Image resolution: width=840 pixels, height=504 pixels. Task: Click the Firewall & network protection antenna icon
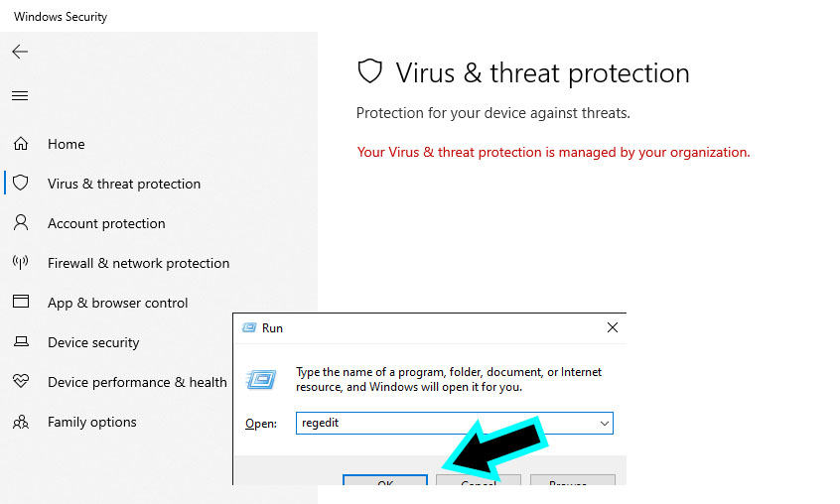pyautogui.click(x=20, y=263)
